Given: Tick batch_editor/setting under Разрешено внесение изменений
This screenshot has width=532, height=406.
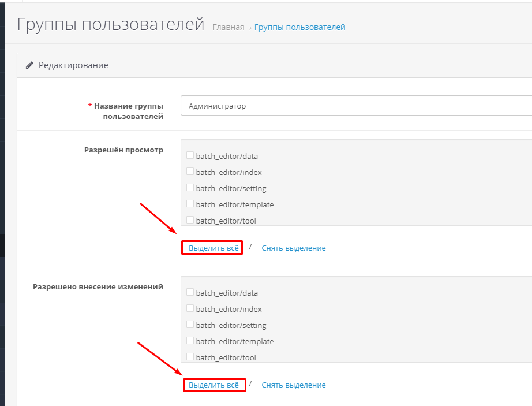Looking at the screenshot, I should pyautogui.click(x=190, y=325).
